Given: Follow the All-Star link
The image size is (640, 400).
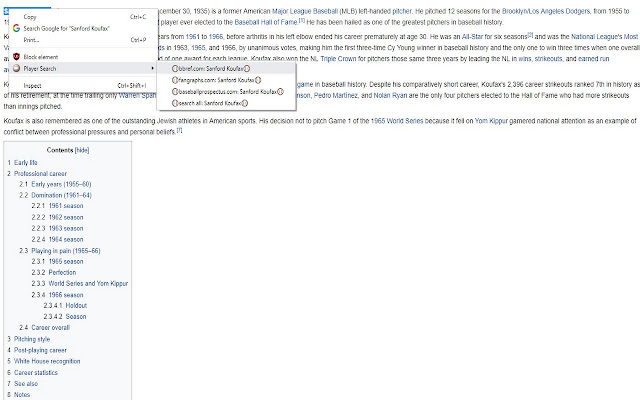Looking at the screenshot, I should pyautogui.click(x=472, y=37).
